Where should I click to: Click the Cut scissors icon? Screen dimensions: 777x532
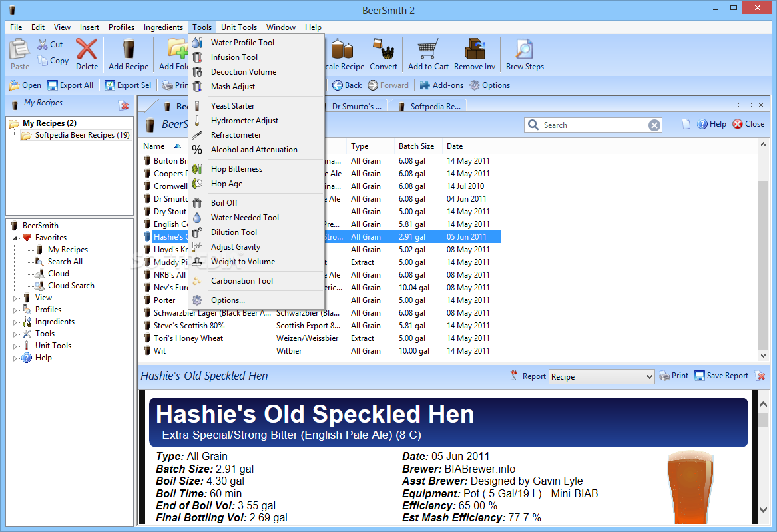coord(43,45)
